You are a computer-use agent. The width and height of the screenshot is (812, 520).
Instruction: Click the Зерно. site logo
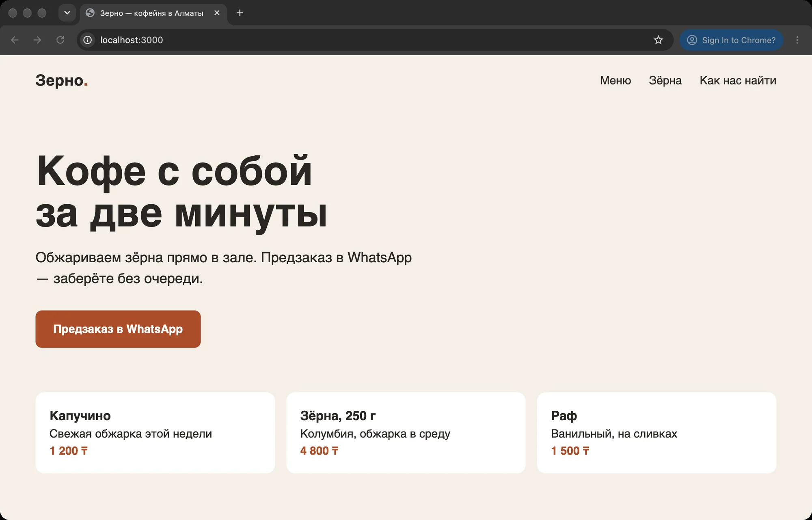[61, 80]
